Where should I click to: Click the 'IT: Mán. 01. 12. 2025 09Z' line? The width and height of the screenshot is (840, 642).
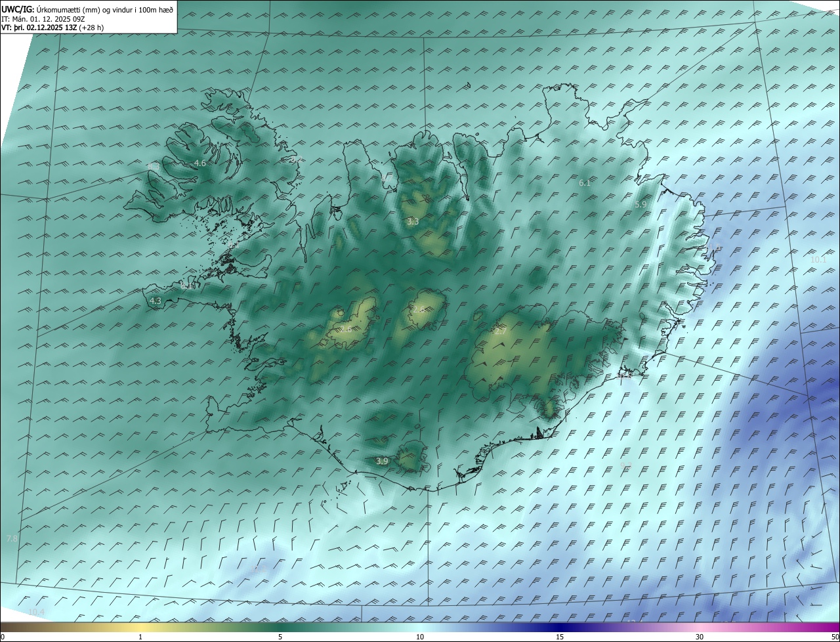coord(43,18)
